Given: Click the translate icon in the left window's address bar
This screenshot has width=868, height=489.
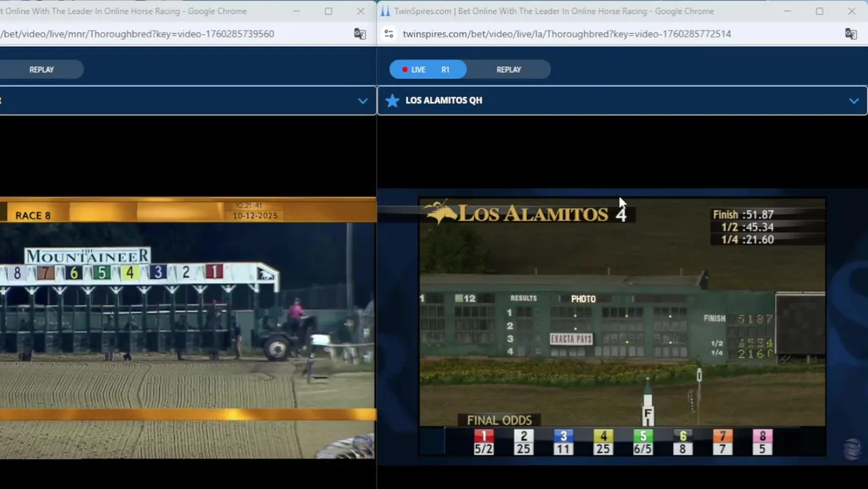Looking at the screenshot, I should coord(360,34).
